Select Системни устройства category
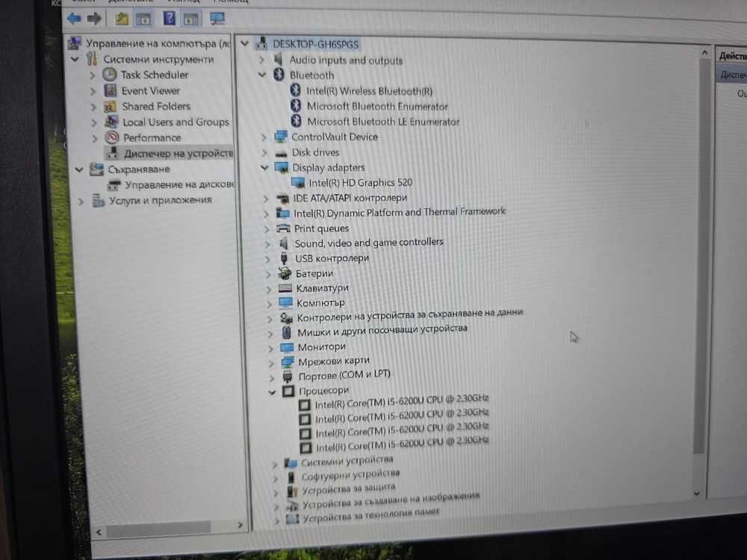This screenshot has height=560, width=747. 347,461
